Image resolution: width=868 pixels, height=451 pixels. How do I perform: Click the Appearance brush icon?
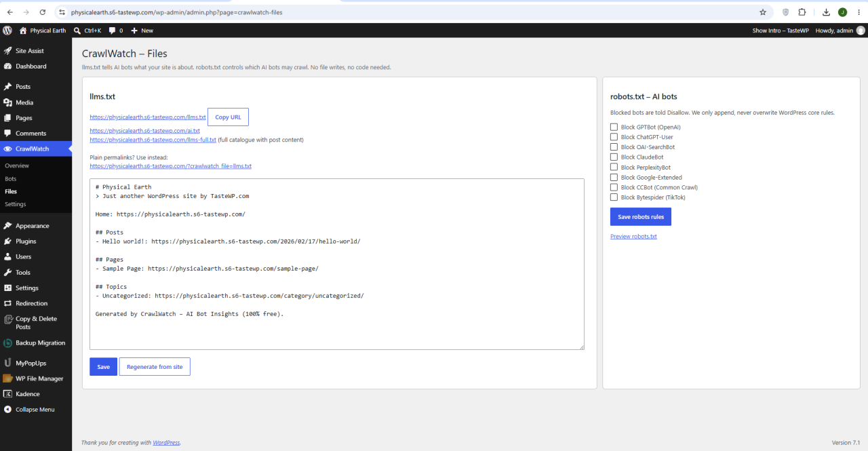point(7,226)
